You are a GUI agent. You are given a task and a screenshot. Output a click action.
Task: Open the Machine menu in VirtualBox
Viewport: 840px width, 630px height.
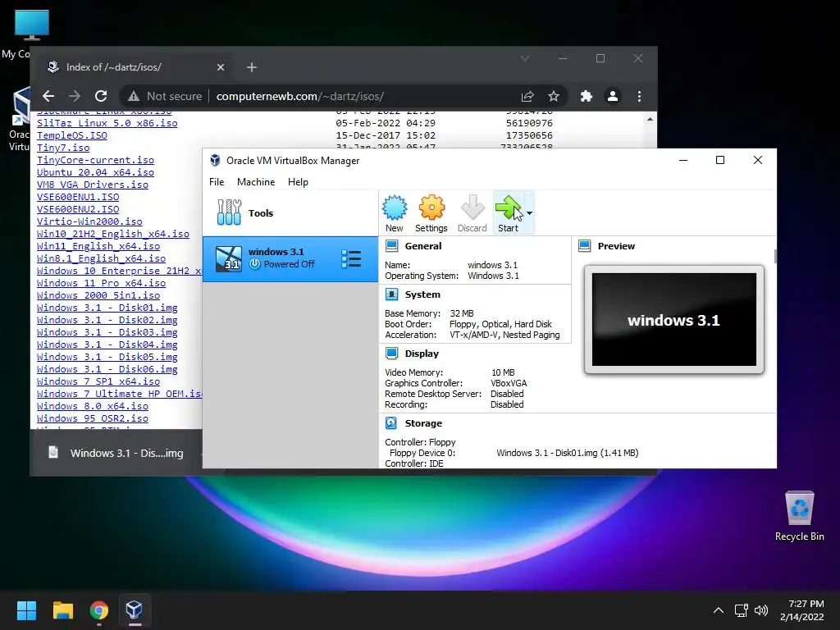(256, 182)
